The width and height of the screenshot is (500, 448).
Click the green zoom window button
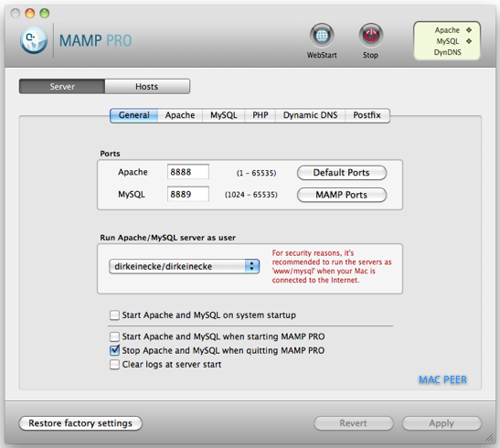tap(44, 13)
